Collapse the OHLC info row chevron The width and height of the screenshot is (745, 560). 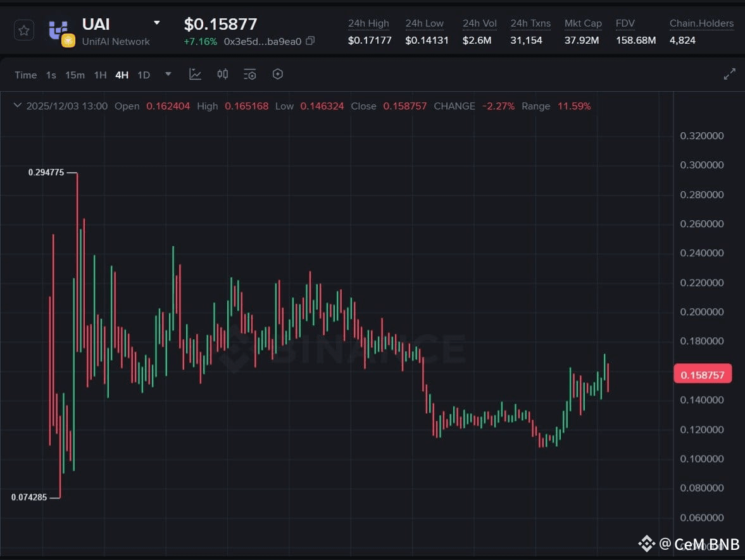(x=18, y=106)
